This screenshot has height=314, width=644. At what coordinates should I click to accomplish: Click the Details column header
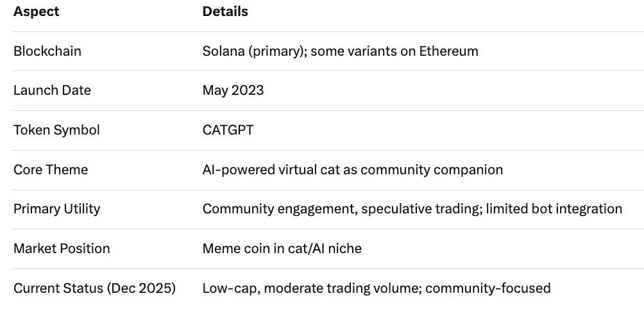[x=225, y=12]
